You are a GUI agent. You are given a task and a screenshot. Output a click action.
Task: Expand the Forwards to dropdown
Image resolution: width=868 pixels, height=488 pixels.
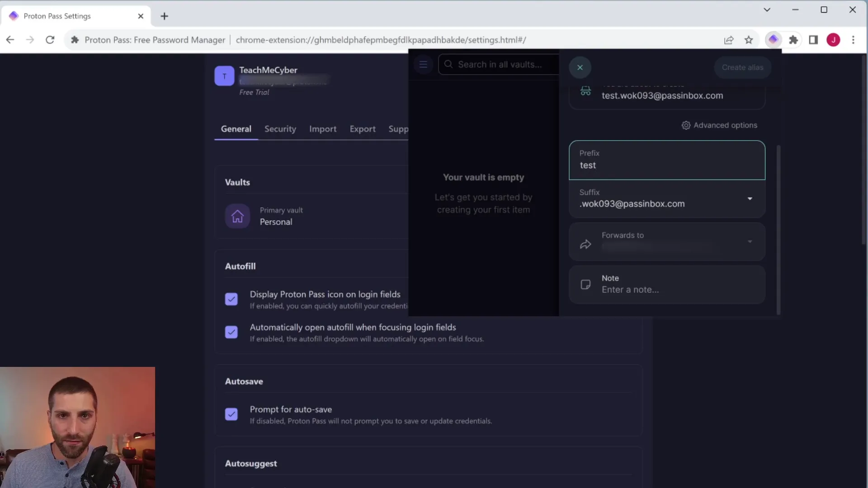(x=750, y=241)
